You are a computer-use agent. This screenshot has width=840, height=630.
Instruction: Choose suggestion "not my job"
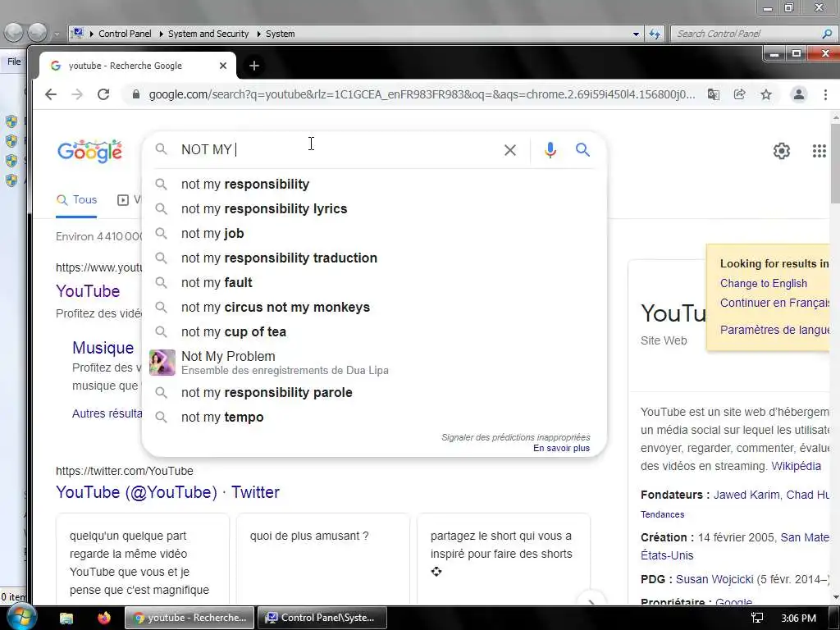click(x=374, y=234)
